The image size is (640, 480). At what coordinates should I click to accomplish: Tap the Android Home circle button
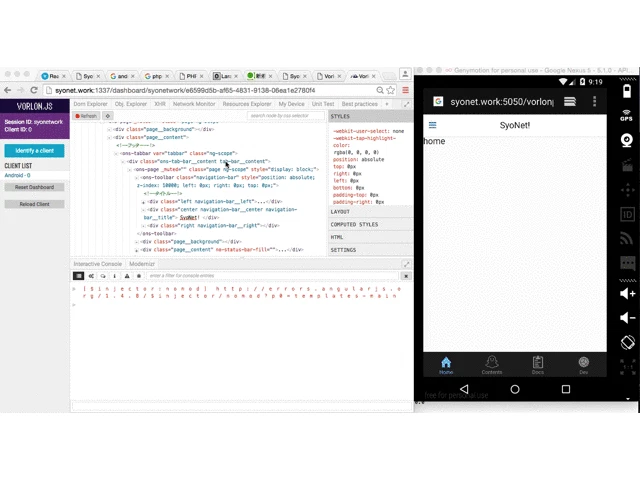[x=515, y=389]
